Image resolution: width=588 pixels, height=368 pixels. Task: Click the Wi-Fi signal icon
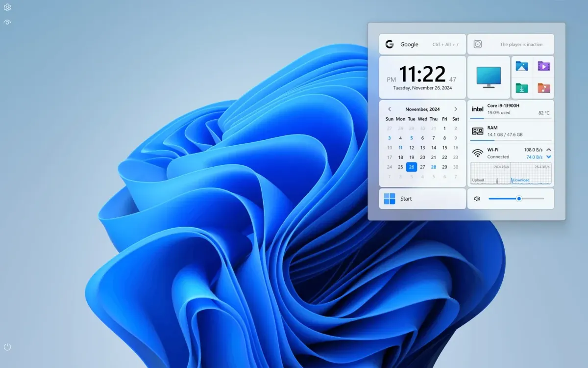click(x=477, y=153)
